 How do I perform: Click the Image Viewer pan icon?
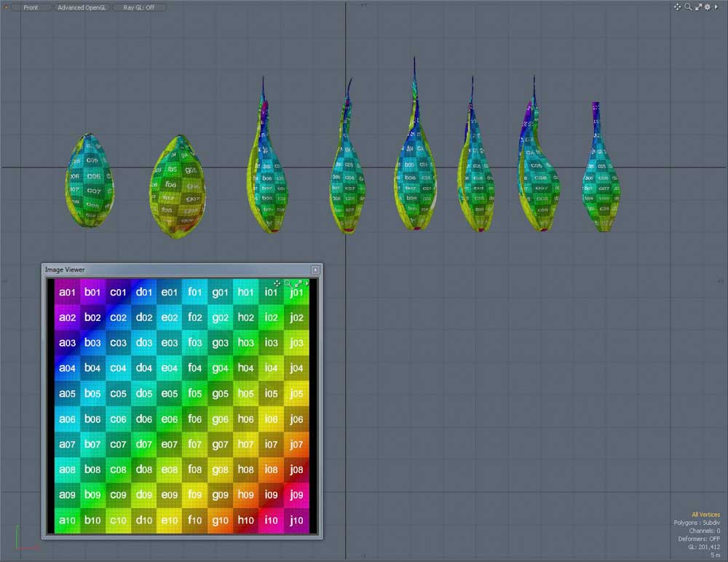click(x=277, y=283)
